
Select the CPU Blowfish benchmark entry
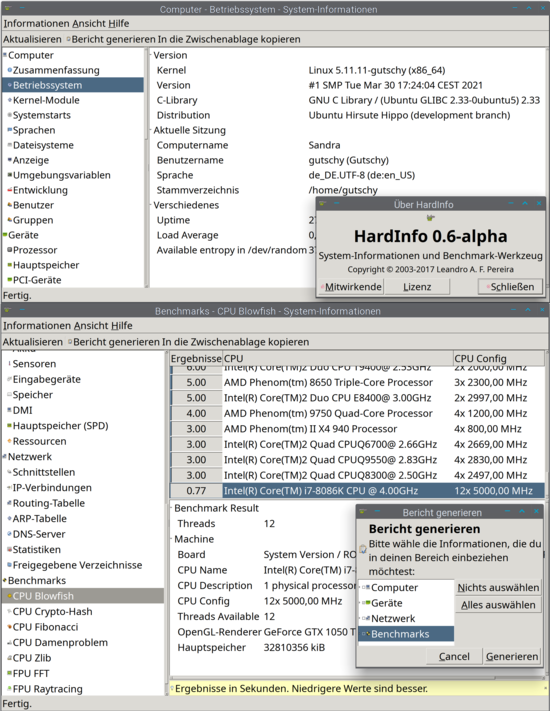click(83, 596)
